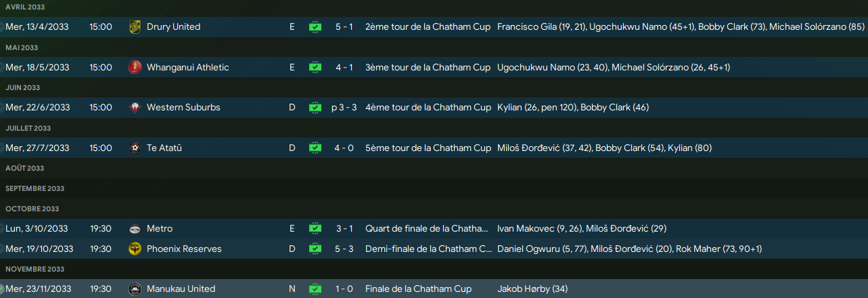Click the Quart de finale competition name

(x=426, y=229)
